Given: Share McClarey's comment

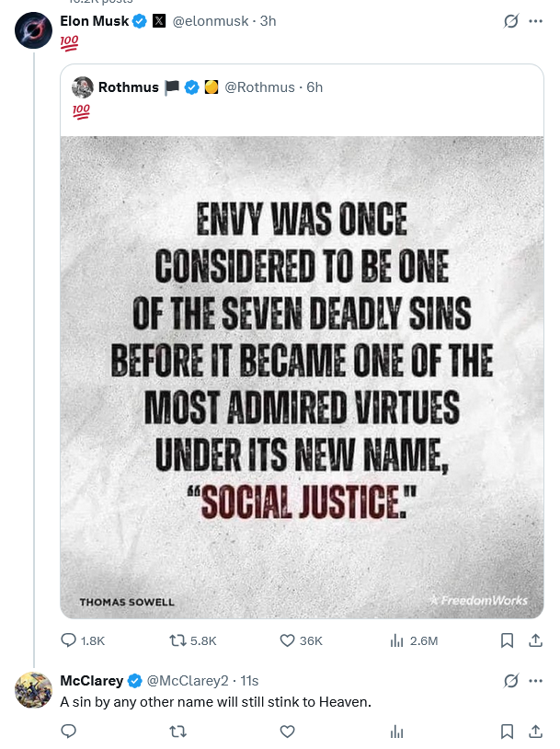Looking at the screenshot, I should (534, 732).
